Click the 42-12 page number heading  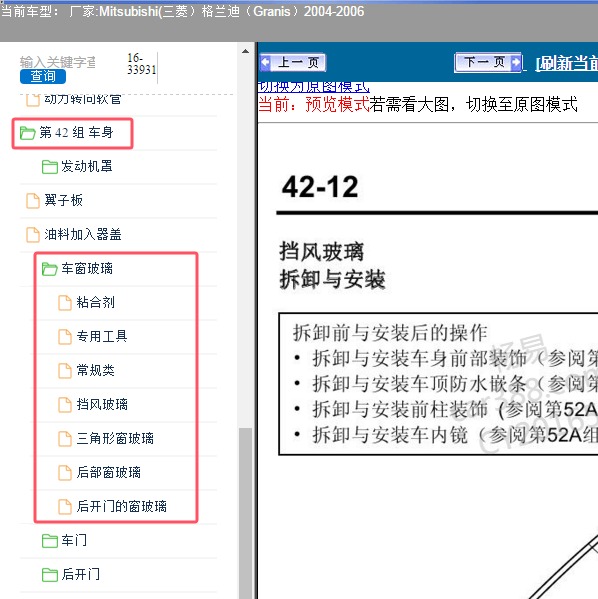[x=320, y=187]
